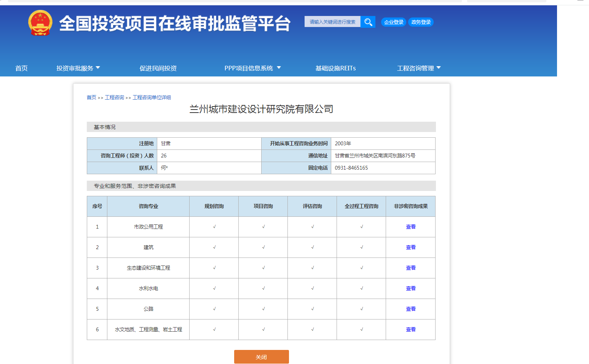
Task: Click the 注册地 label cell
Action: (122, 143)
